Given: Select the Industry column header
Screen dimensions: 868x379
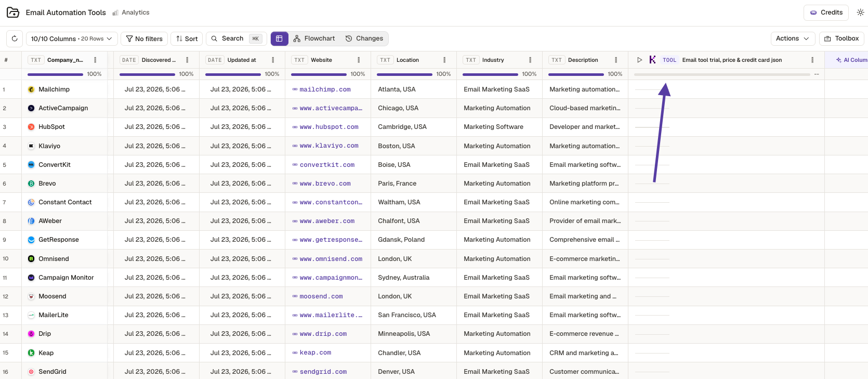Looking at the screenshot, I should tap(499, 60).
